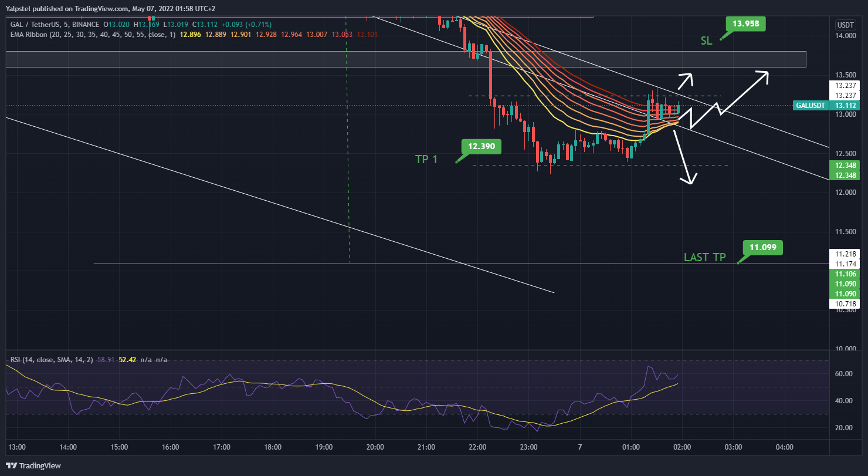Click the TradingView logo at bottom left
Screen dimensions: 868x476
pyautogui.click(x=33, y=466)
